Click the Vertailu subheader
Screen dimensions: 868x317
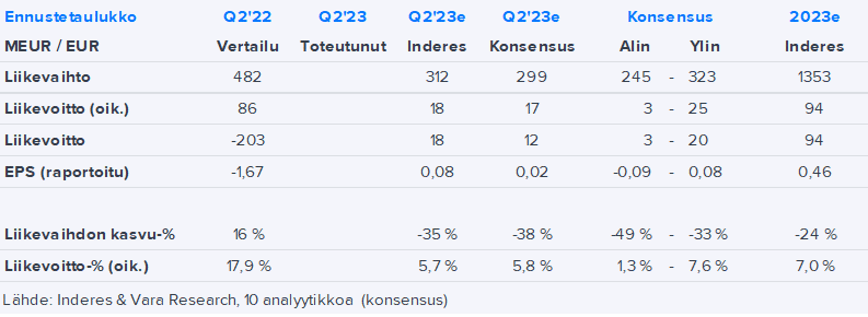248,46
